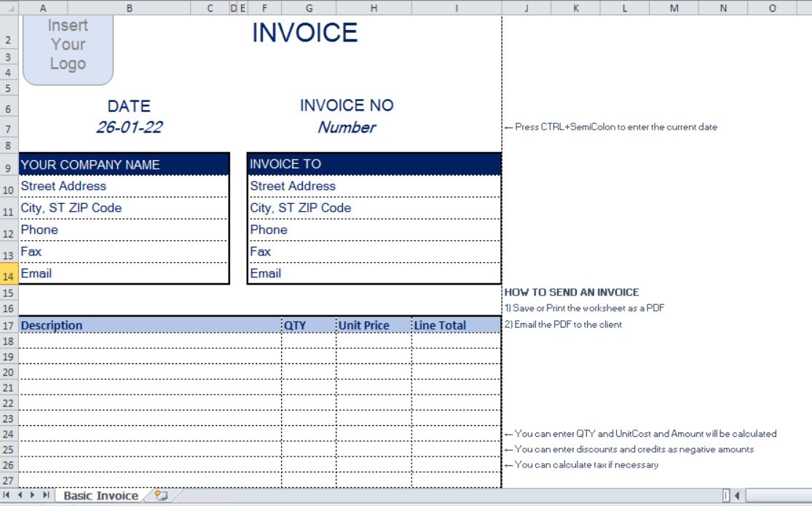Screen dimensions: 812x506
Task: Select column M header
Action: point(674,8)
